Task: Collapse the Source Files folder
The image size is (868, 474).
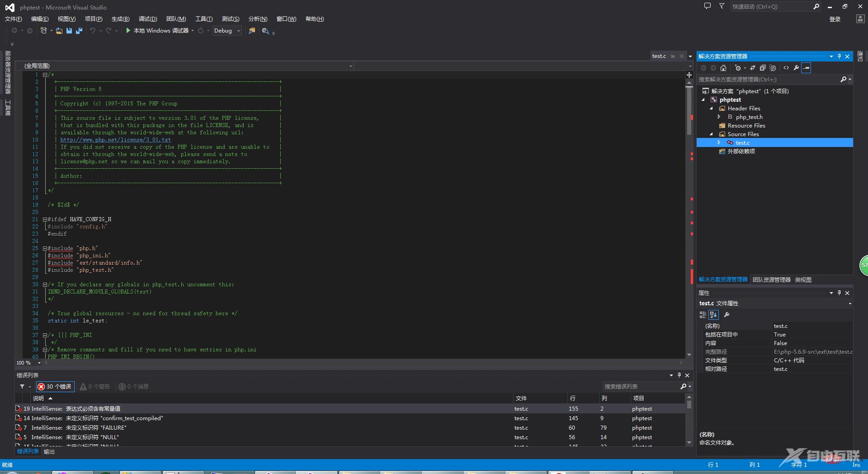Action: point(711,134)
